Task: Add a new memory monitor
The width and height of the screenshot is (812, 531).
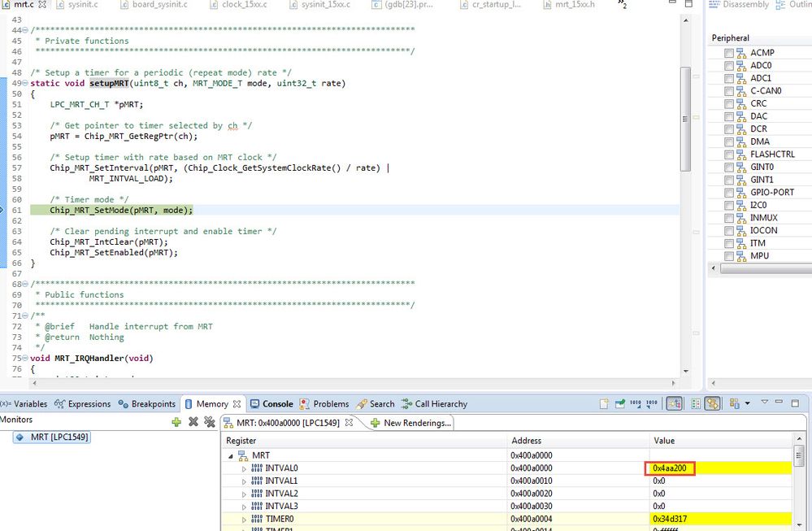Action: (x=176, y=422)
